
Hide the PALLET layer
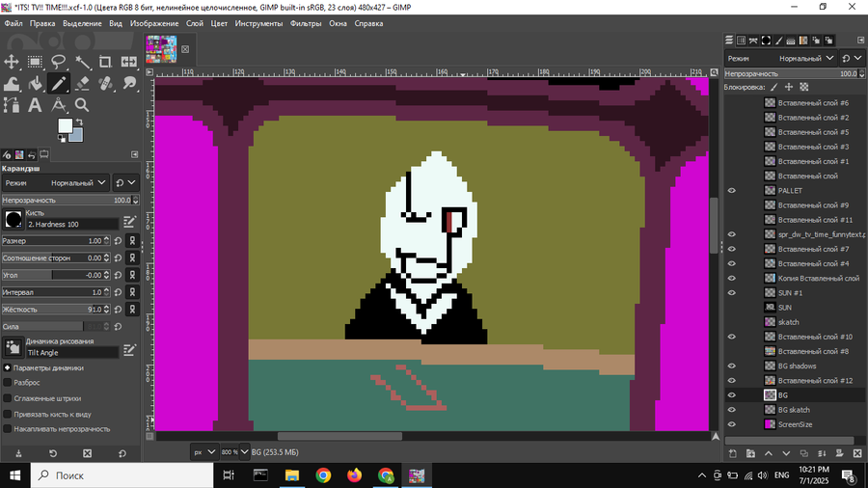tap(732, 190)
